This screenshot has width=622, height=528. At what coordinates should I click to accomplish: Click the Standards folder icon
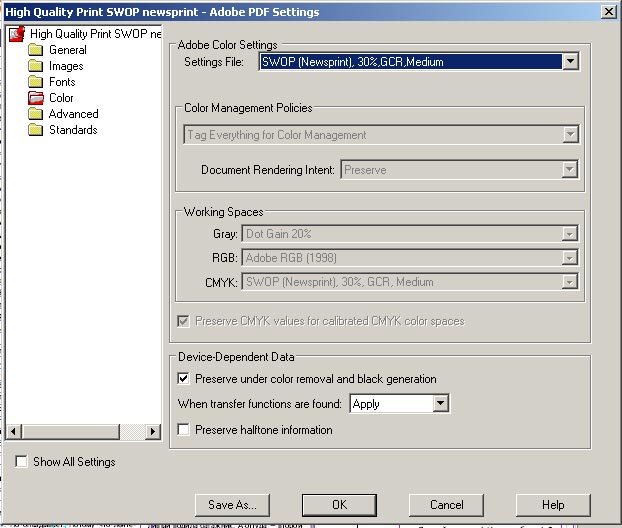click(36, 130)
